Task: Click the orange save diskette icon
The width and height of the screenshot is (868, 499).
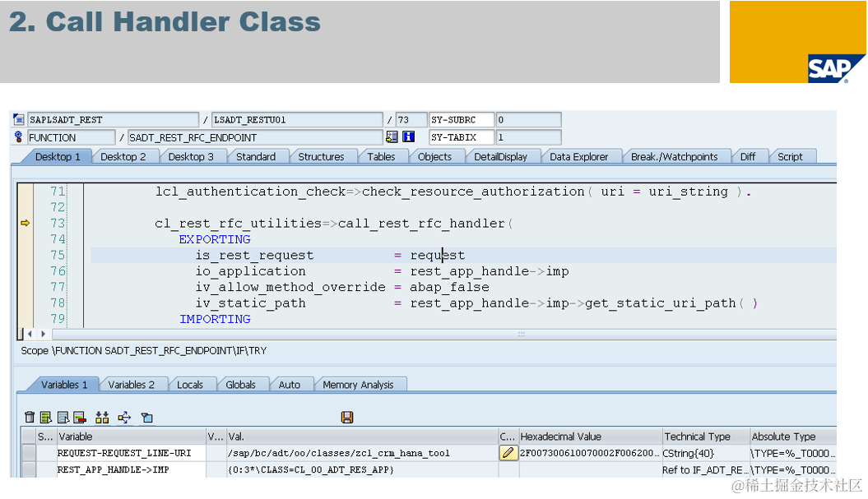Action: (x=347, y=417)
